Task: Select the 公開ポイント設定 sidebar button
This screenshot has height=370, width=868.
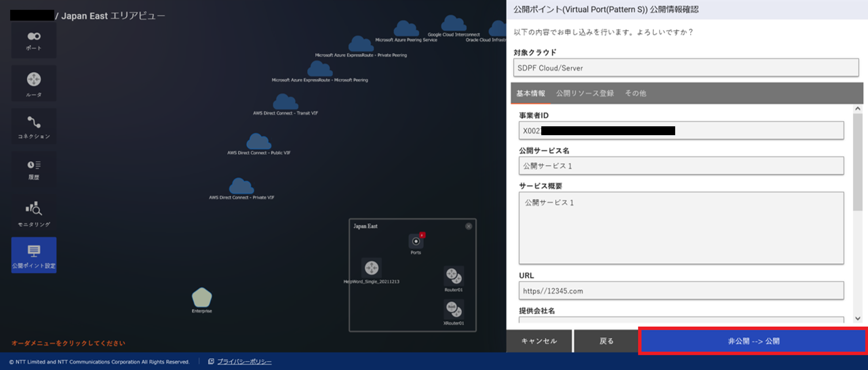Action: 34,255
